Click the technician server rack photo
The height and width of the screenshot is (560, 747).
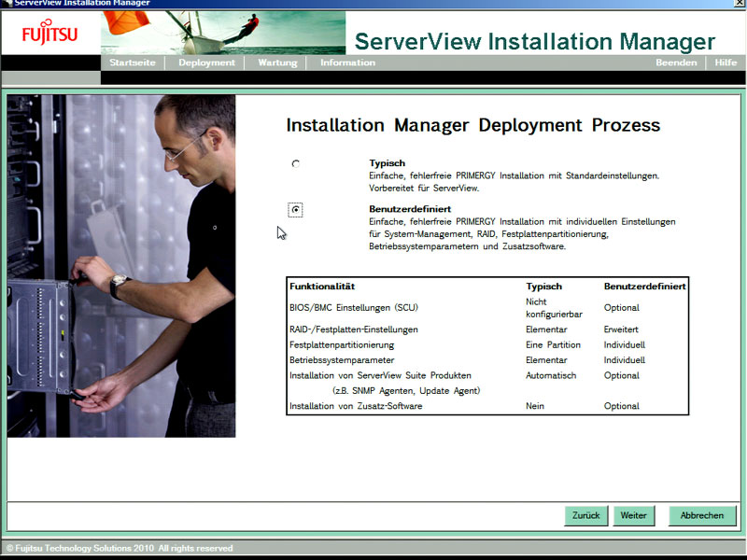click(x=121, y=266)
